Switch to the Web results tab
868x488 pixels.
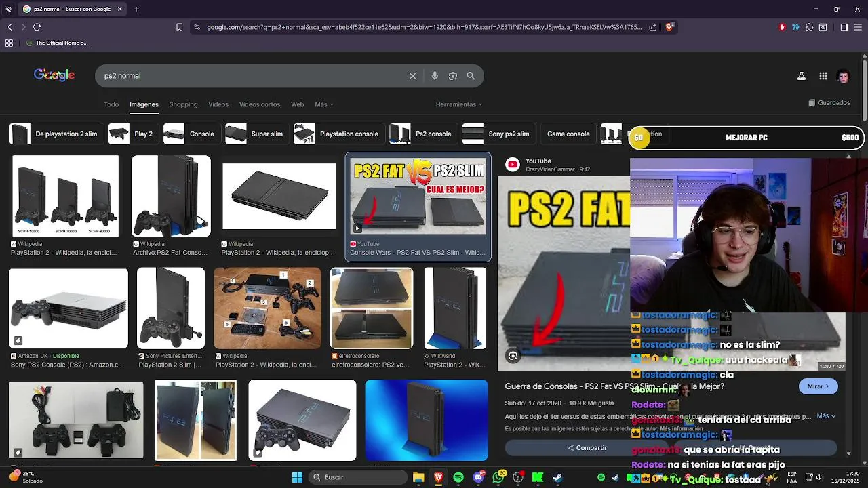(297, 104)
